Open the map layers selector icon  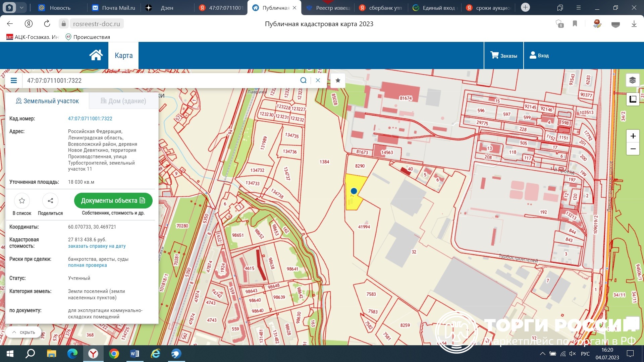click(x=633, y=80)
